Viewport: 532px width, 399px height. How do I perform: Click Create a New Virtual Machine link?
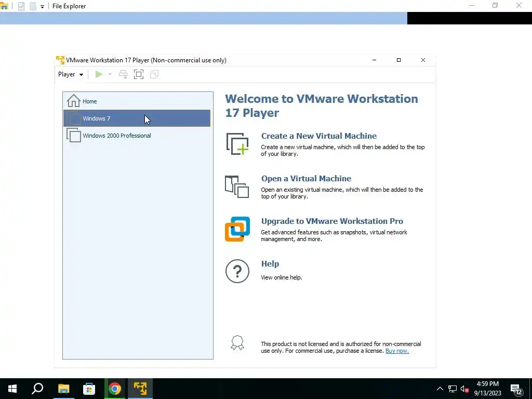click(319, 136)
